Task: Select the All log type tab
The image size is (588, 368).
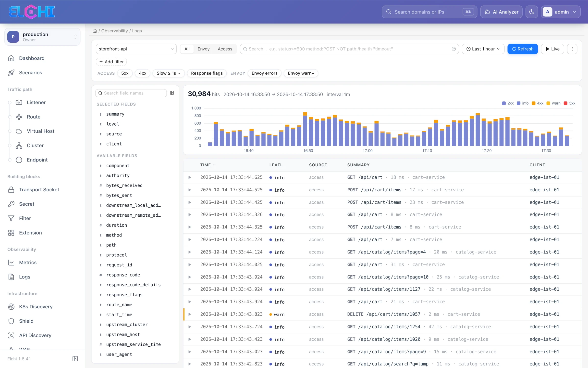Action: tap(187, 49)
